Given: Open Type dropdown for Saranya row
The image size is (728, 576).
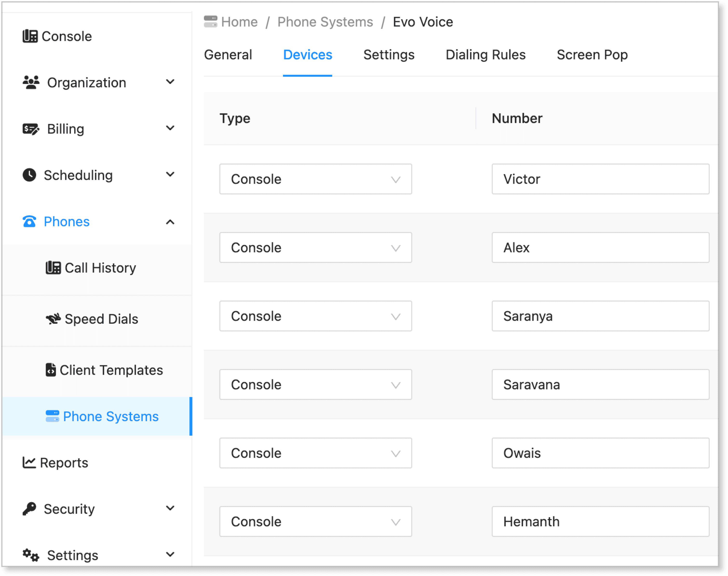Looking at the screenshot, I should point(316,316).
